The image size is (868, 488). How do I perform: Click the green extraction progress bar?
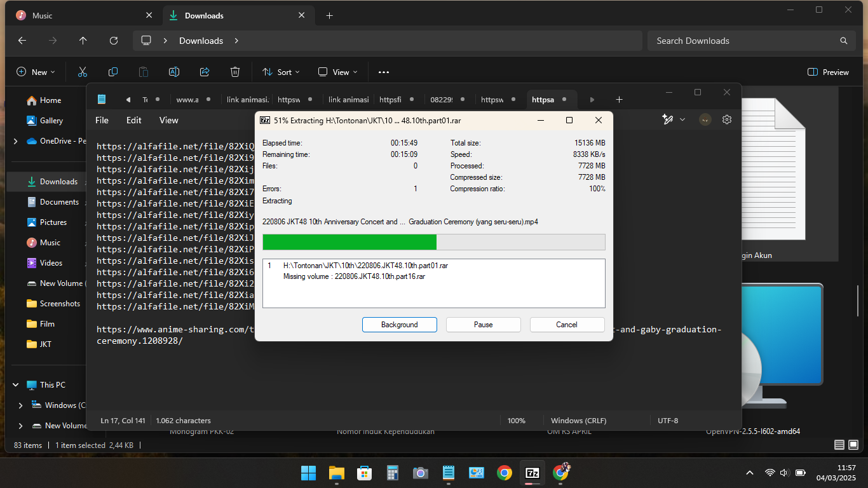coord(349,242)
